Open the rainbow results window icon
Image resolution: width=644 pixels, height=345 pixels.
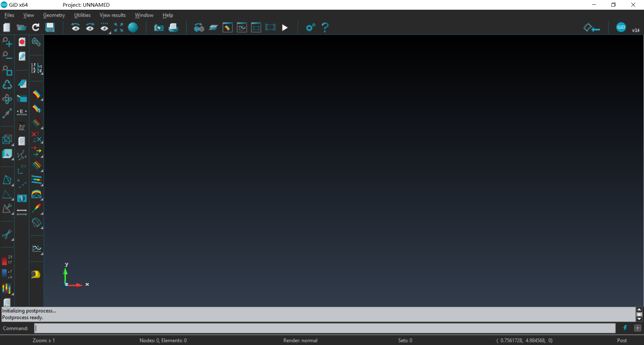click(227, 27)
